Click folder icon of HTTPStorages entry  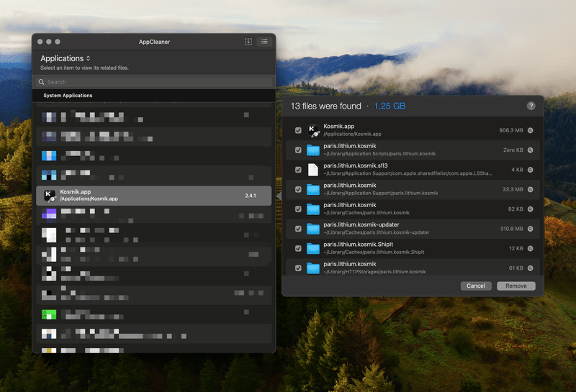click(x=313, y=268)
